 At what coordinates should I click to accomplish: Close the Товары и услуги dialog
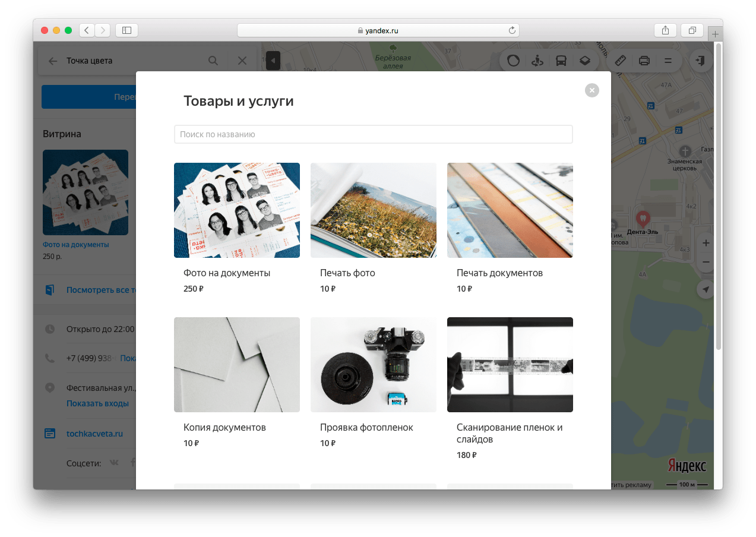tap(591, 90)
